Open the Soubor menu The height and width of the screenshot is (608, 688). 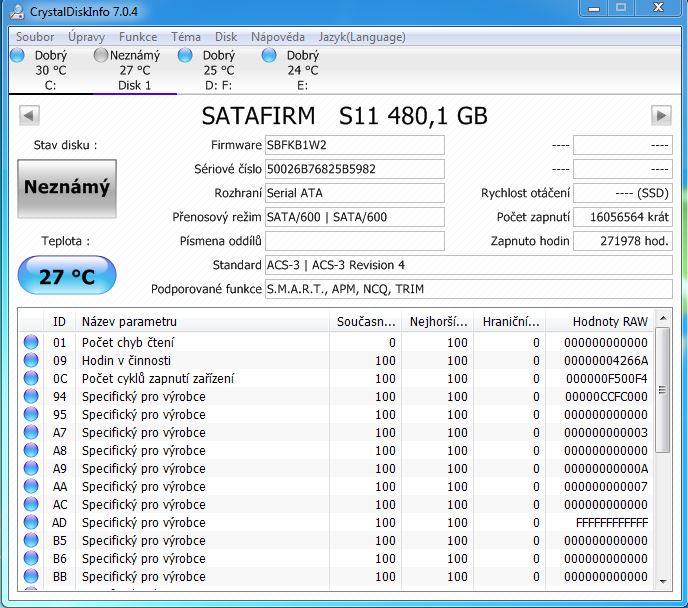pos(35,37)
